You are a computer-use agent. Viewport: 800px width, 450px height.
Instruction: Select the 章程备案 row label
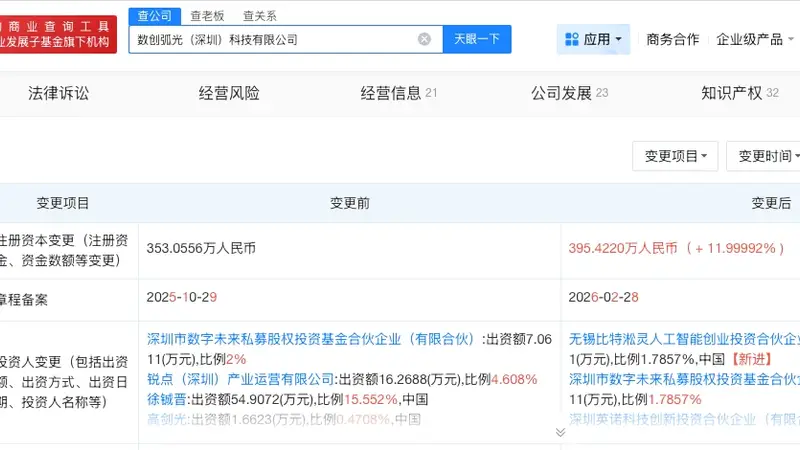[24, 299]
